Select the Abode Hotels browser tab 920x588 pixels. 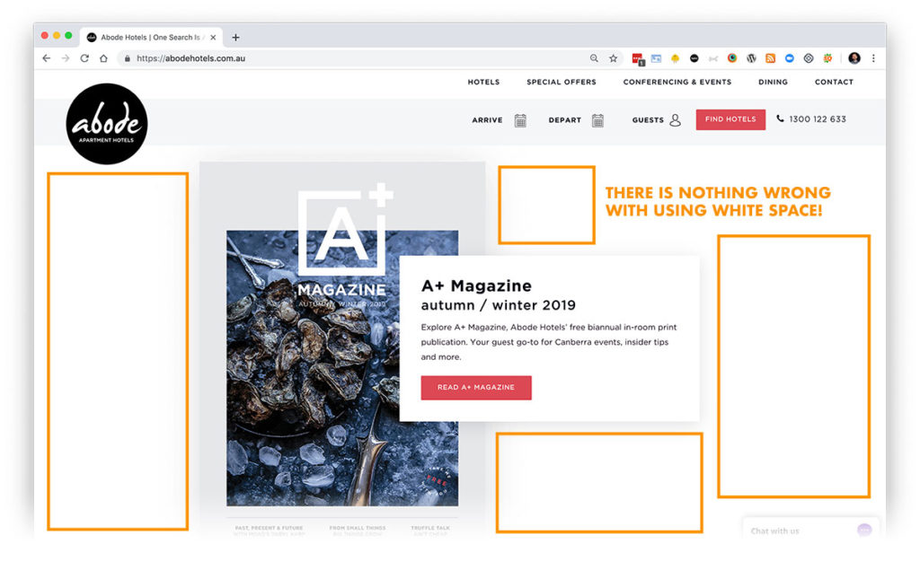coord(151,38)
